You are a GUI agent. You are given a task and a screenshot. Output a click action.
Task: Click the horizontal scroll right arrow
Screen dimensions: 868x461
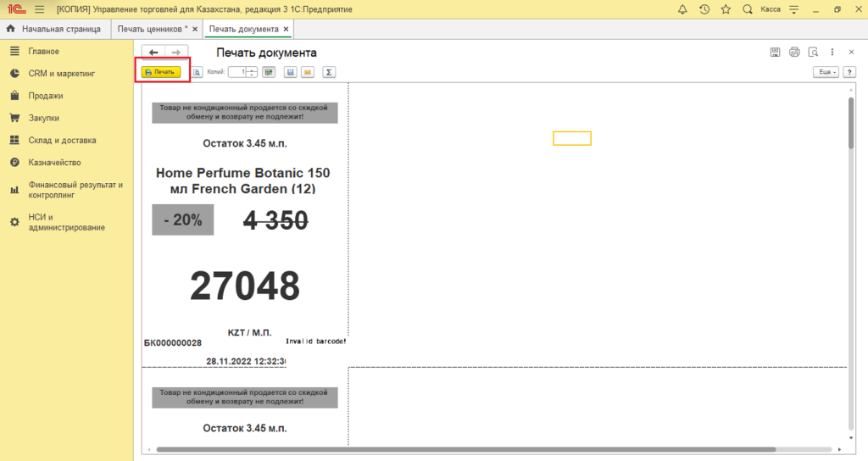coord(840,449)
